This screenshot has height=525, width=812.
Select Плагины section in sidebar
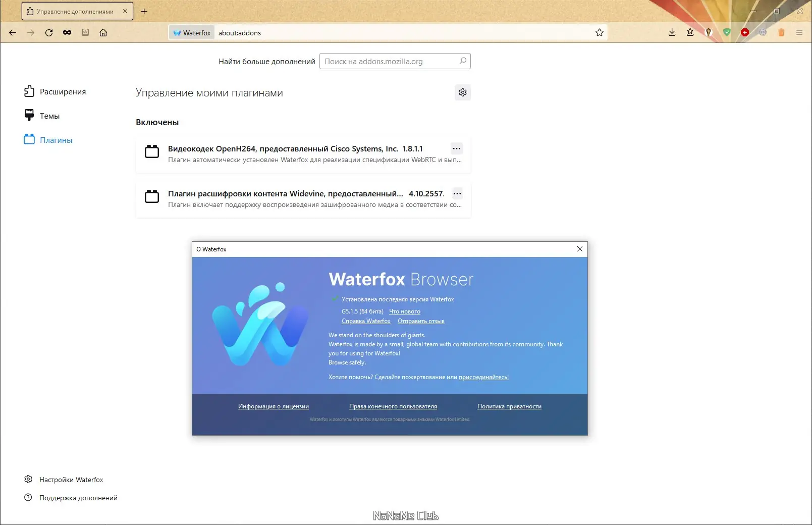pos(48,140)
